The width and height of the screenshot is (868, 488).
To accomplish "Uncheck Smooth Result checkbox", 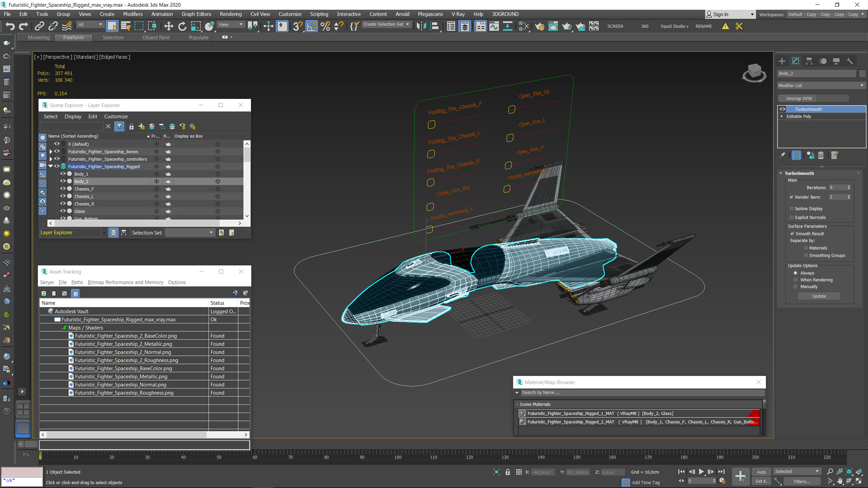I will [792, 234].
